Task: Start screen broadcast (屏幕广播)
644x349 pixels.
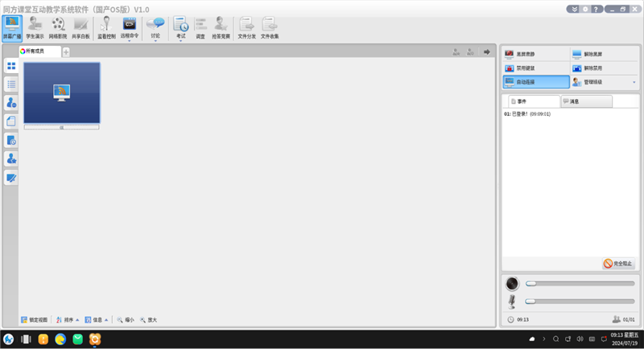Action: coord(12,27)
